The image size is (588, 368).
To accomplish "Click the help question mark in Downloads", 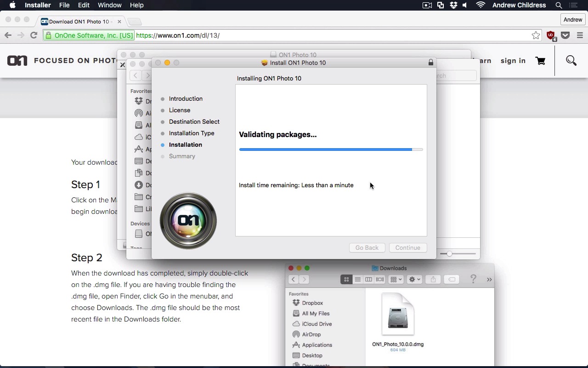I will (473, 279).
